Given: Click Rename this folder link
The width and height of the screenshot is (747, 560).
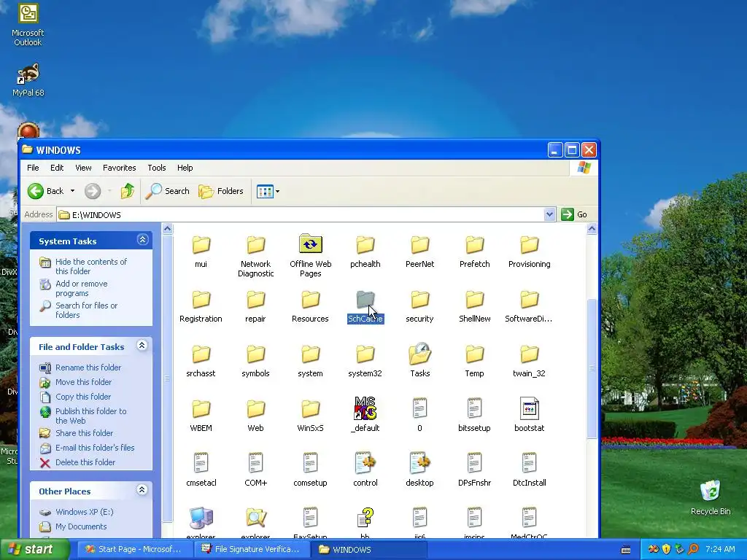Looking at the screenshot, I should coord(88,367).
